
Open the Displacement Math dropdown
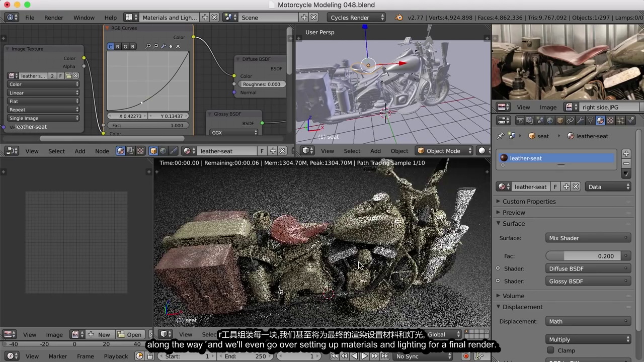[588, 321]
